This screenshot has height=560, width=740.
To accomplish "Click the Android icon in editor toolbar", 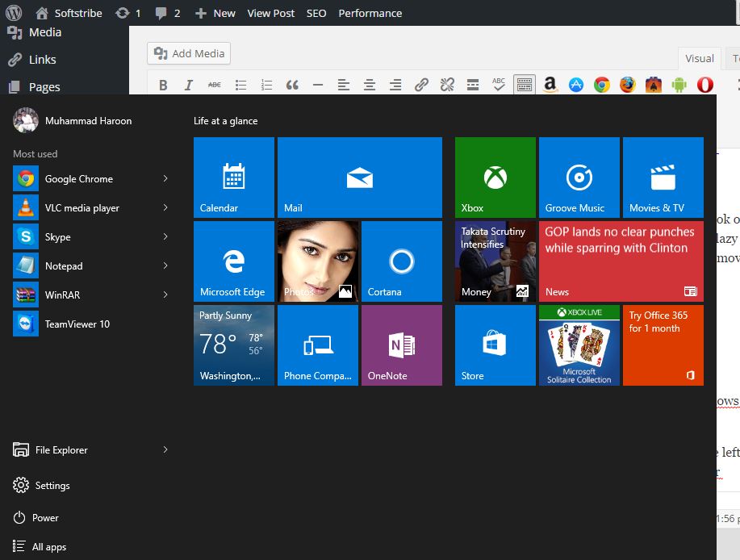I will pyautogui.click(x=679, y=85).
